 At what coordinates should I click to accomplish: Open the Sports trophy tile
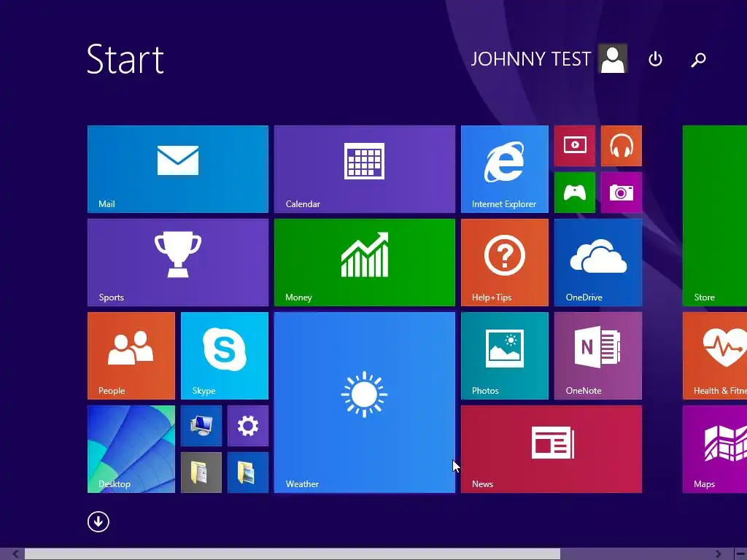click(178, 262)
